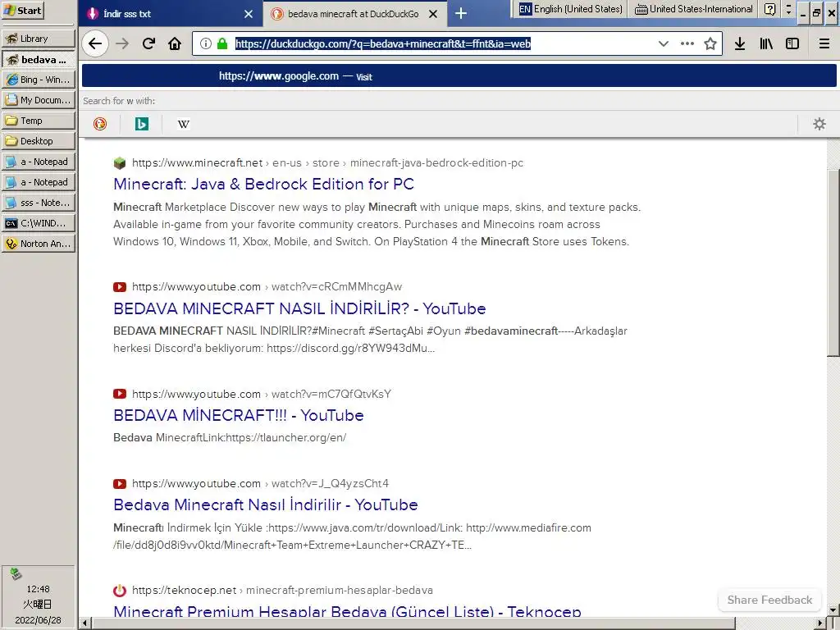Click the horizontal scrollbar left arrow
Viewport: 840px width, 630px height.
click(x=84, y=623)
